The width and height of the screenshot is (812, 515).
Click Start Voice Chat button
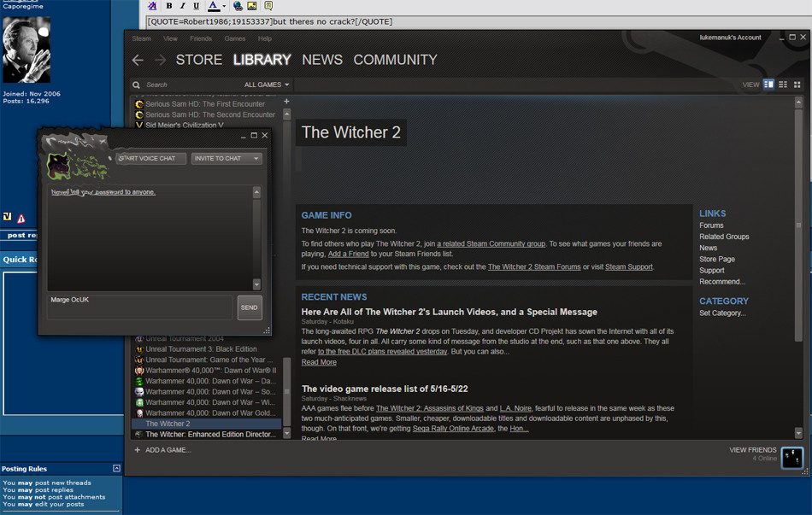(x=150, y=158)
